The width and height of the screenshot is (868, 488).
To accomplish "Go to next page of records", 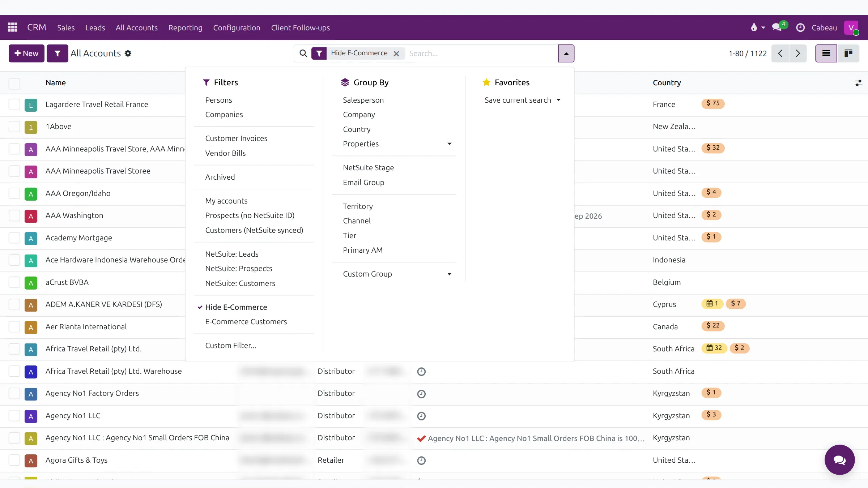I will tap(798, 53).
